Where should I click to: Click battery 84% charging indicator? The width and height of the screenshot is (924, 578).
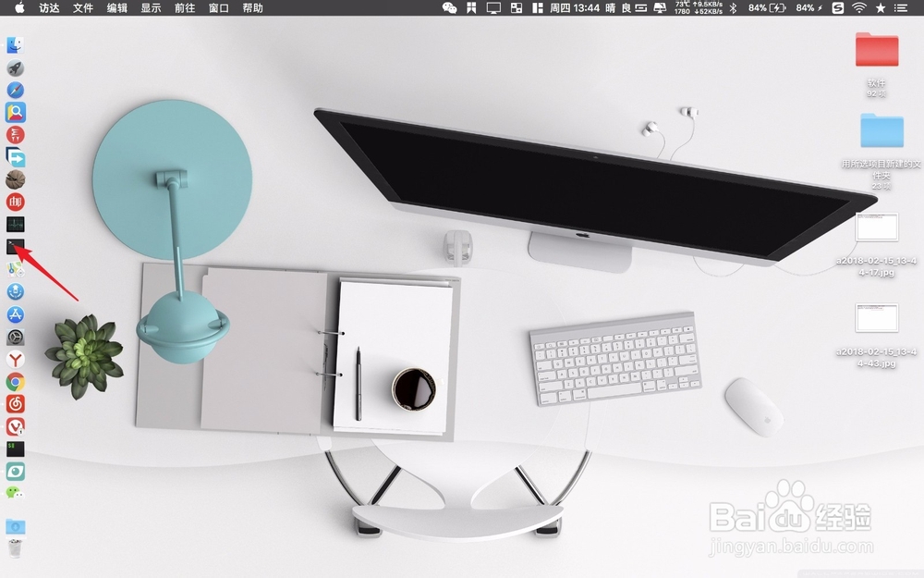767,7
